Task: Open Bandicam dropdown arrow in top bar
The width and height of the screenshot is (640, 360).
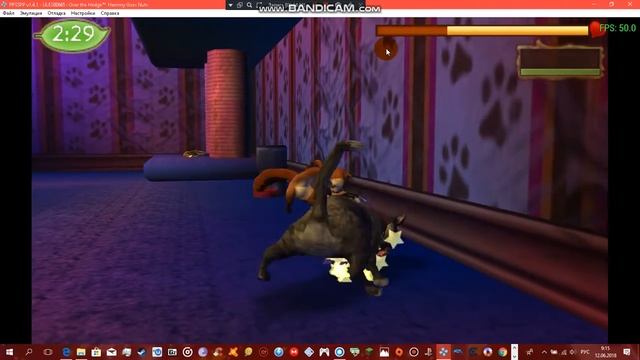Action: [231, 5]
